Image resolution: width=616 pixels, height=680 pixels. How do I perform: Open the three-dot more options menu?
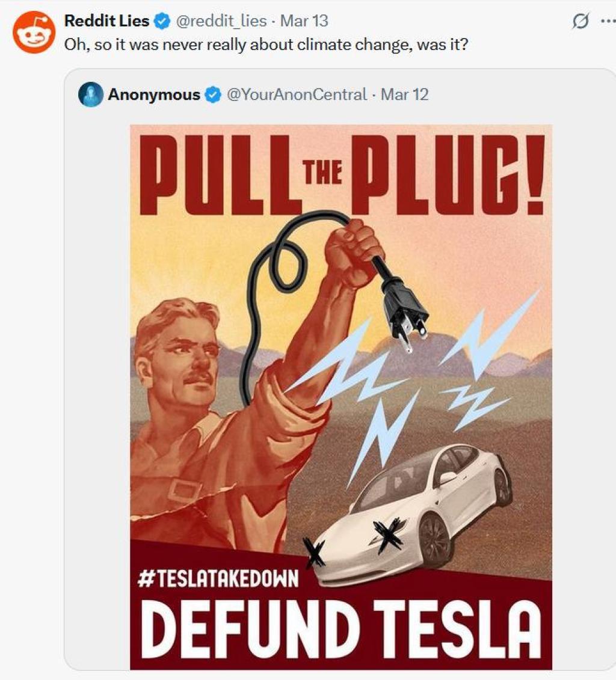point(608,21)
